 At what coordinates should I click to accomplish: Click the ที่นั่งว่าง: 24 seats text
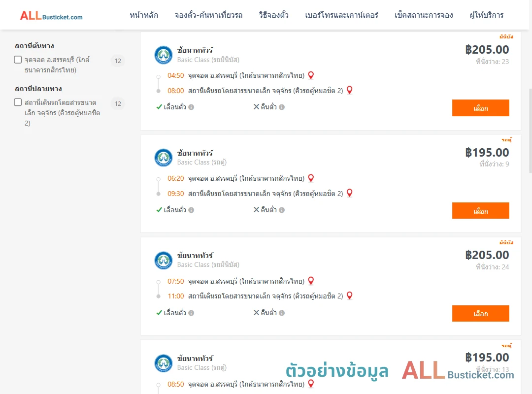pyautogui.click(x=492, y=267)
